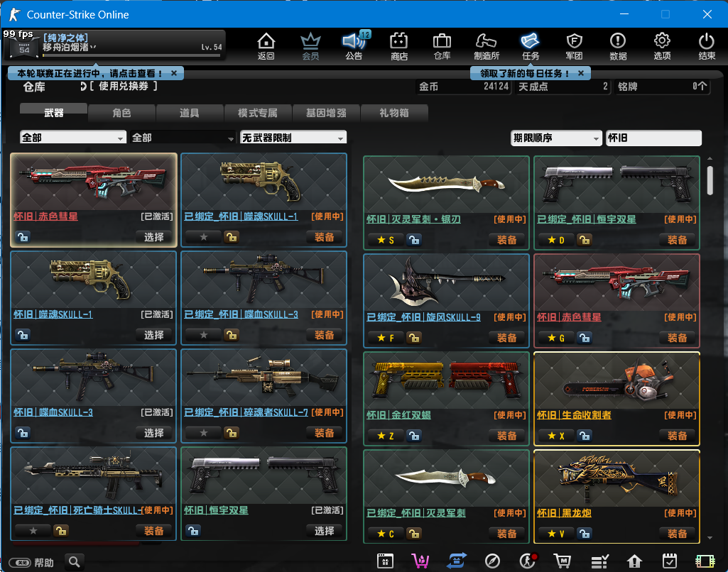
Task: Click the experience progress bar under player name
Action: pyautogui.click(x=131, y=55)
